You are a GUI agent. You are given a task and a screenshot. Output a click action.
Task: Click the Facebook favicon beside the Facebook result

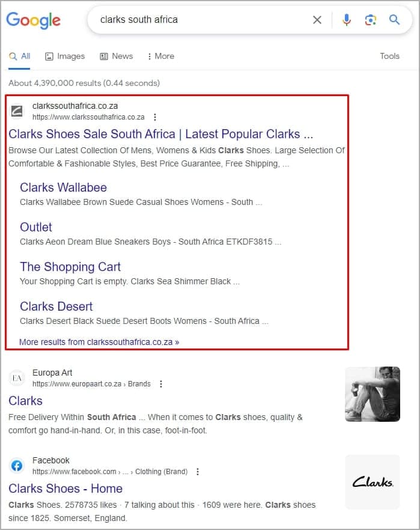(x=17, y=466)
